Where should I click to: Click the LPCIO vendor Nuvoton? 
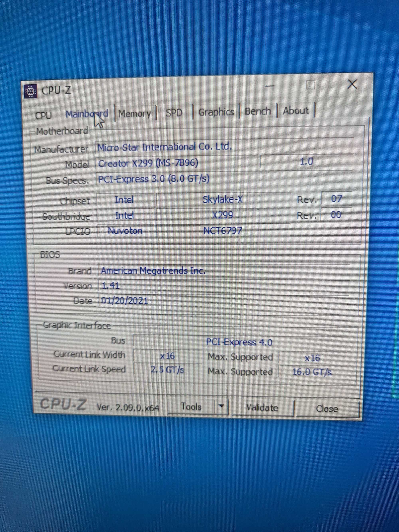[x=125, y=231]
